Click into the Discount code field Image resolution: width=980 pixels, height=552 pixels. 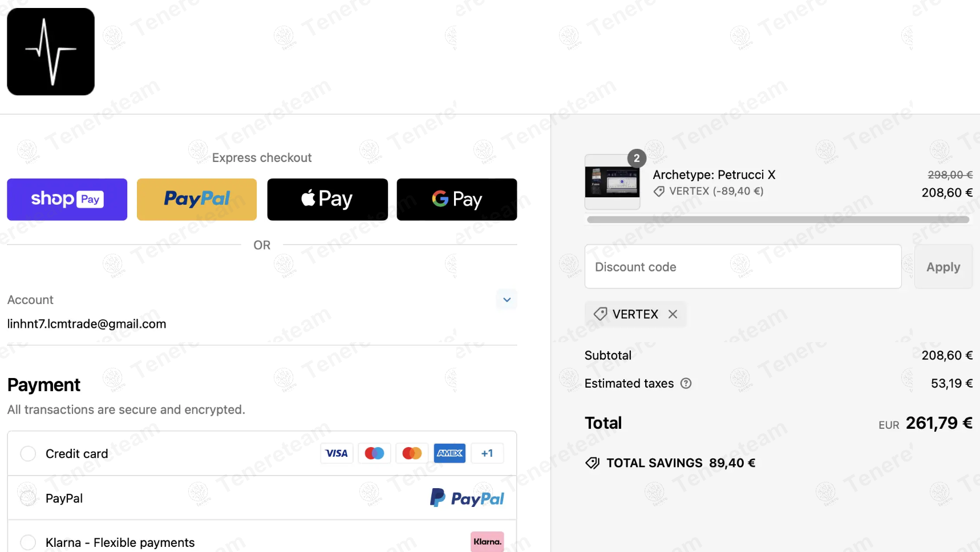pos(743,267)
